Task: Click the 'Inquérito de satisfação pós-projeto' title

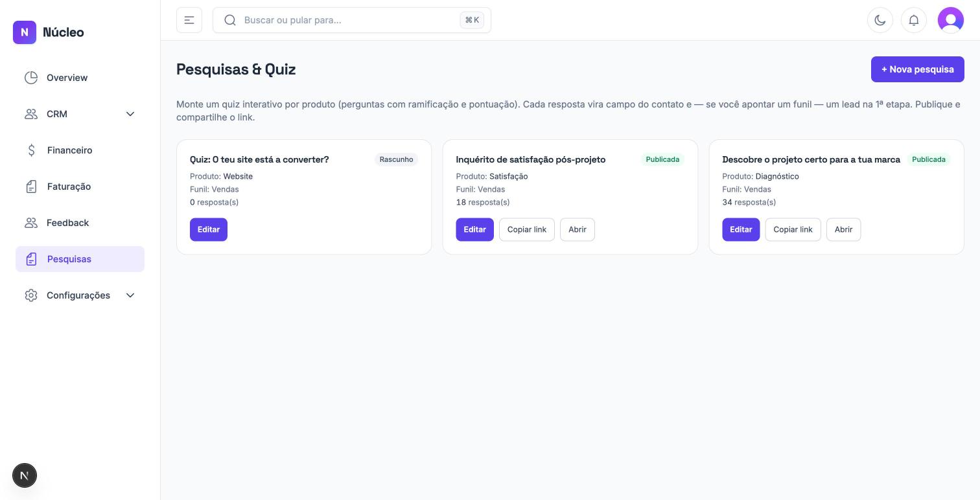Action: (531, 159)
